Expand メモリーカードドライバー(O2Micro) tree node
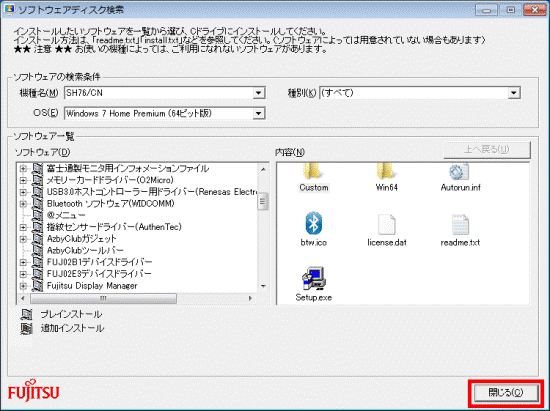This screenshot has width=550, height=411. 23,180
